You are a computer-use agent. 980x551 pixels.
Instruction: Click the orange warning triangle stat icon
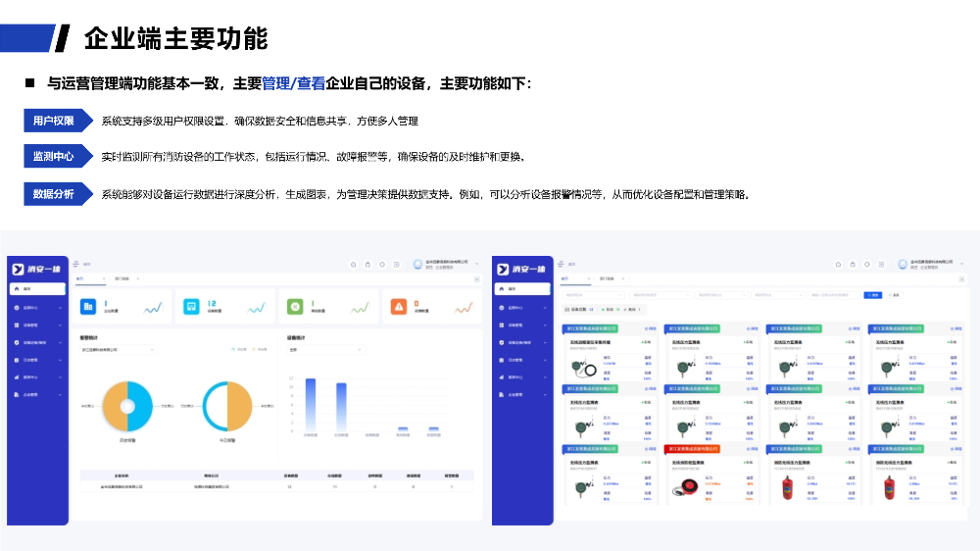point(398,307)
